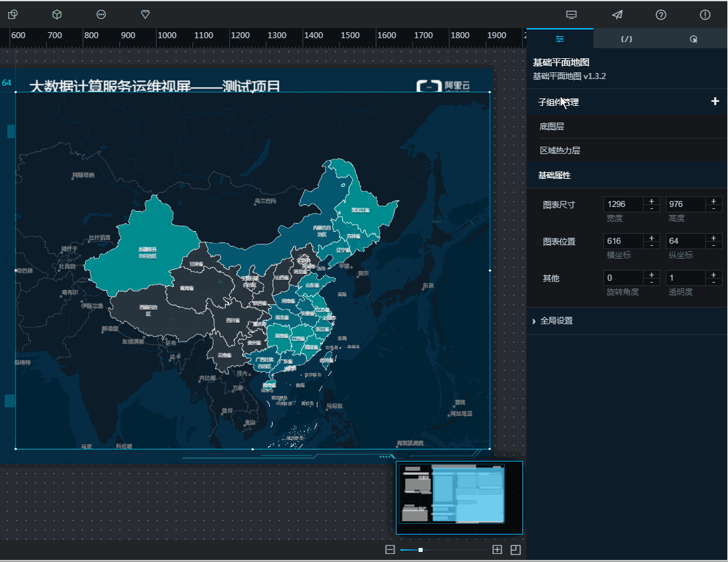The width and height of the screenshot is (728, 562).
Task: View alerts via the exclamation icon
Action: click(704, 15)
